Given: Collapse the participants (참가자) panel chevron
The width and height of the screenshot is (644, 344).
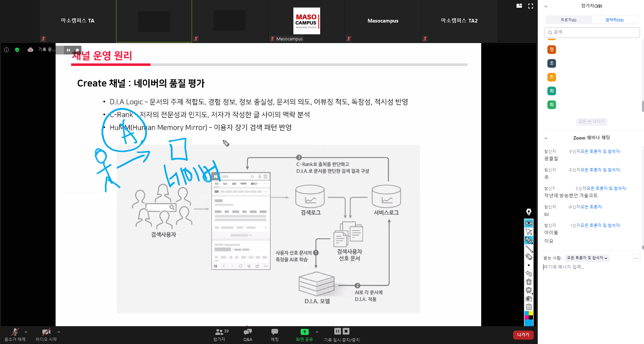Looking at the screenshot, I should 546,6.
